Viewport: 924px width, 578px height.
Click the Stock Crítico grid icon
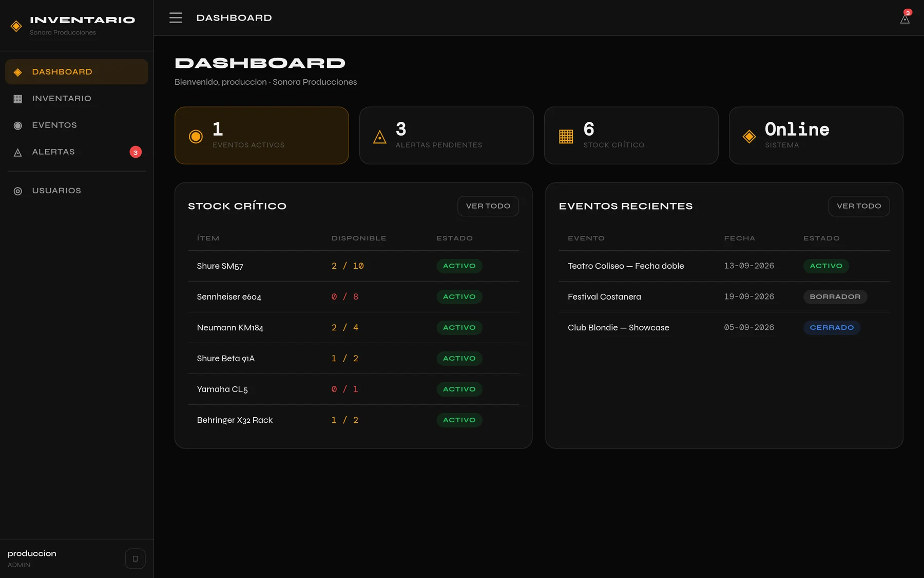(566, 136)
